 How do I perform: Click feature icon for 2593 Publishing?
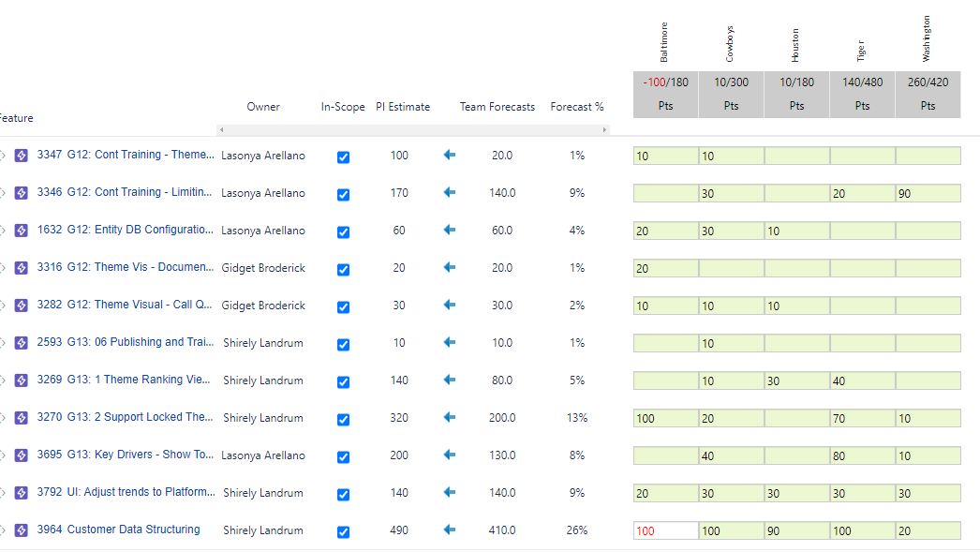click(x=22, y=343)
